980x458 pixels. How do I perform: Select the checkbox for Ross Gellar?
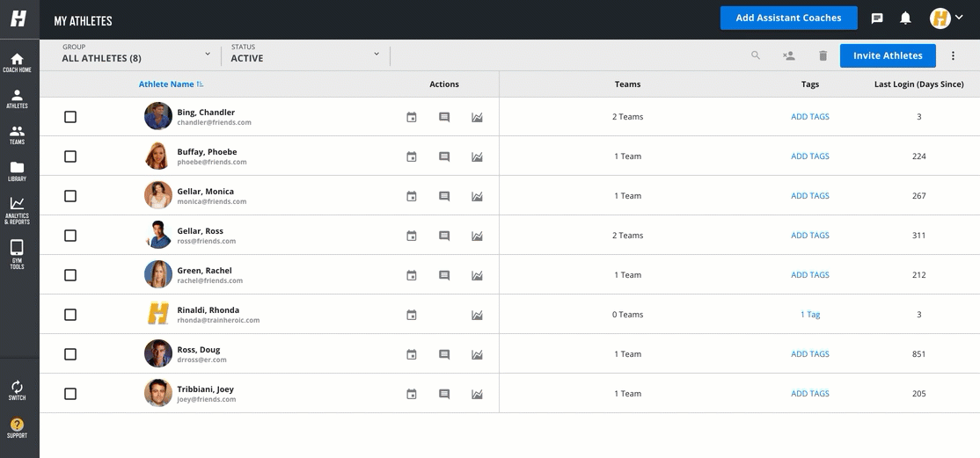[70, 236]
